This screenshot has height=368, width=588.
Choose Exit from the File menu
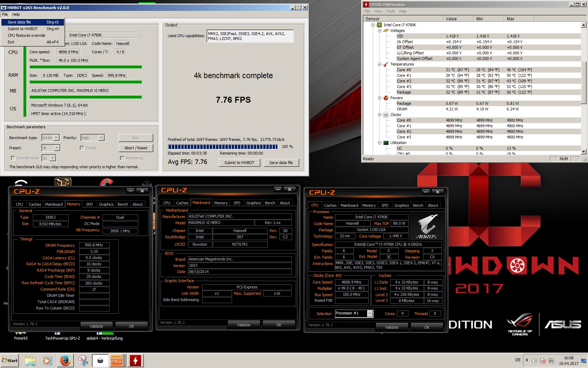[x=33, y=42]
